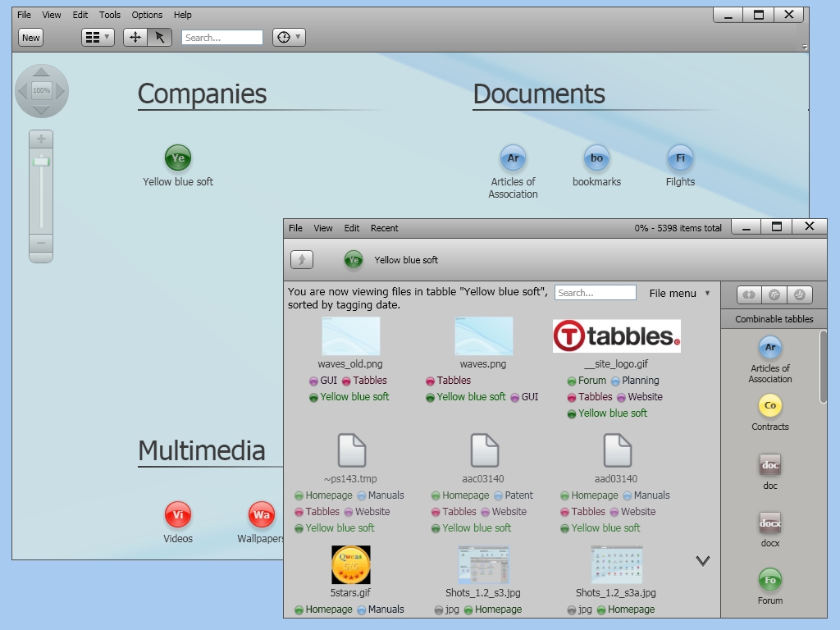Click the New button
Screen dimensions: 840x630
click(x=30, y=37)
